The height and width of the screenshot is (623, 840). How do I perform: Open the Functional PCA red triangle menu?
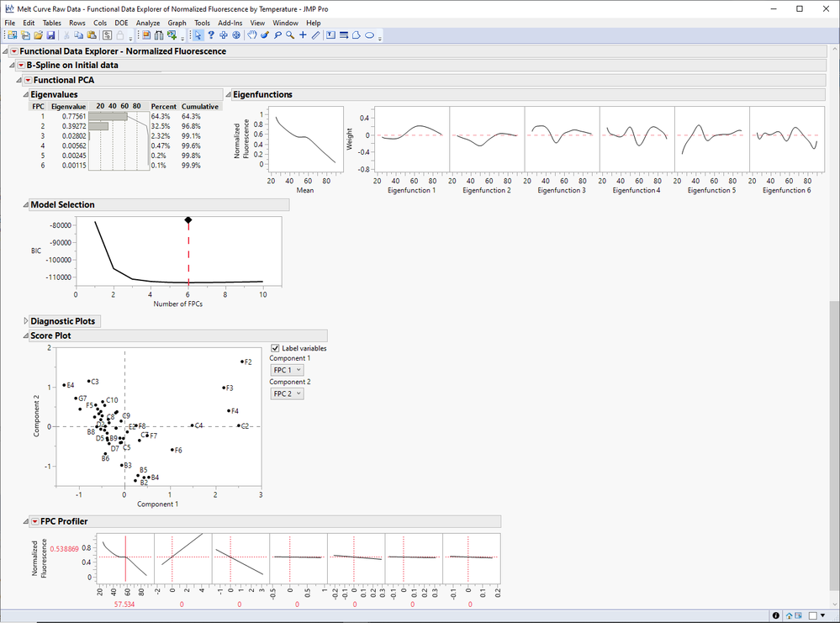coord(28,80)
